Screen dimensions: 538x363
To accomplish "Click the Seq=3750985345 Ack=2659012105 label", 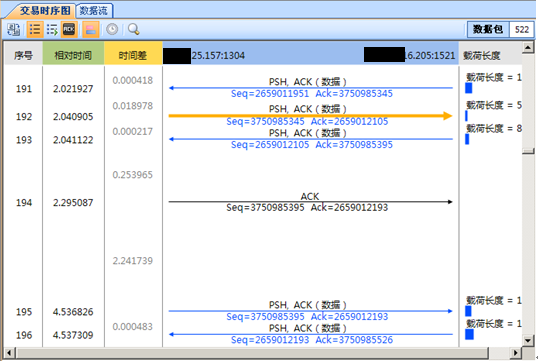I will [307, 121].
